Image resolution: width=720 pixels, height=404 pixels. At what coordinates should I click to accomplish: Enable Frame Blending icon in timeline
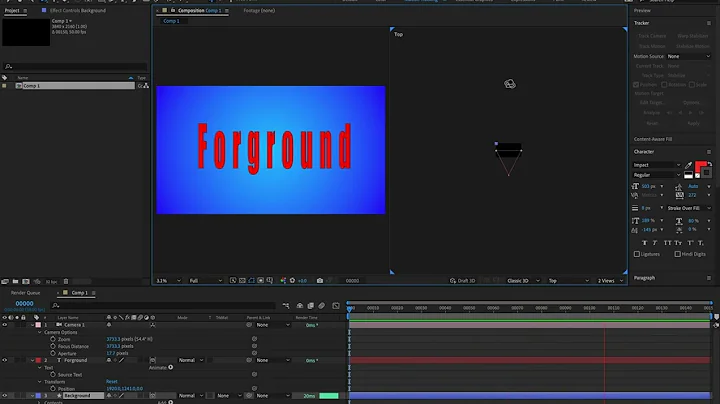pyautogui.click(x=311, y=306)
